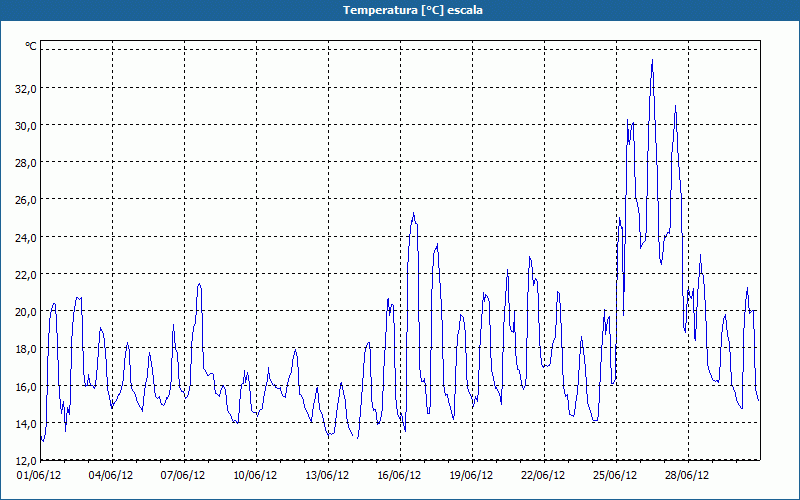Select the 18,0 y-axis value

click(x=26, y=349)
